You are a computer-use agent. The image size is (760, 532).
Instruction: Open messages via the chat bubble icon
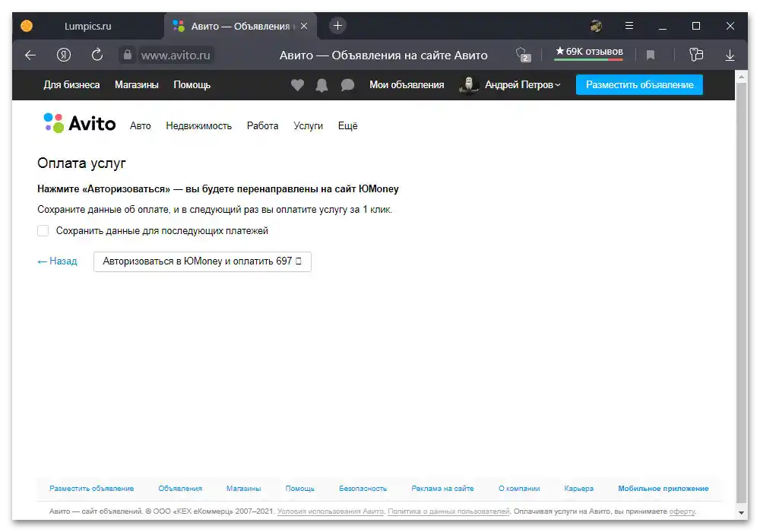[x=347, y=85]
